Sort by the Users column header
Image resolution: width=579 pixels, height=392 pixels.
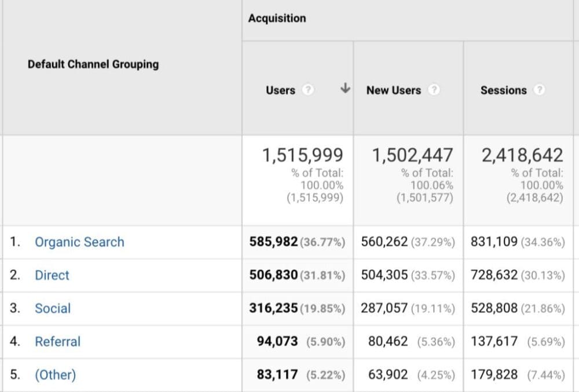pyautogui.click(x=281, y=90)
